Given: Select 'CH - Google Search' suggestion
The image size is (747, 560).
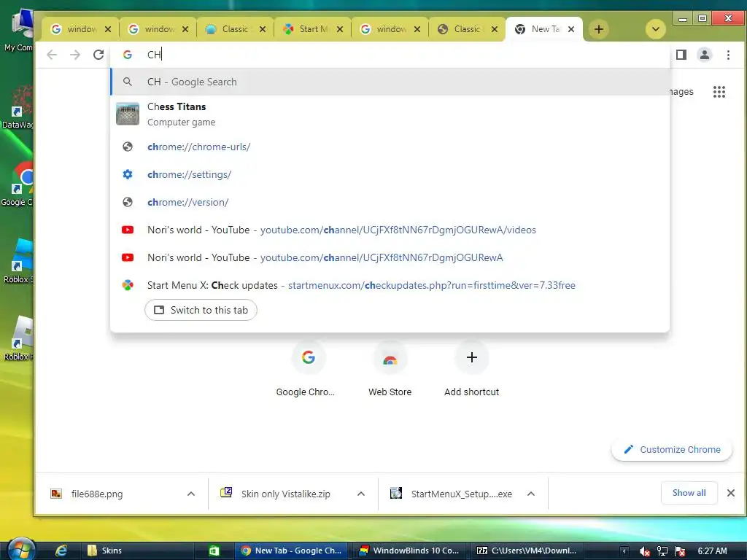Looking at the screenshot, I should point(390,82).
